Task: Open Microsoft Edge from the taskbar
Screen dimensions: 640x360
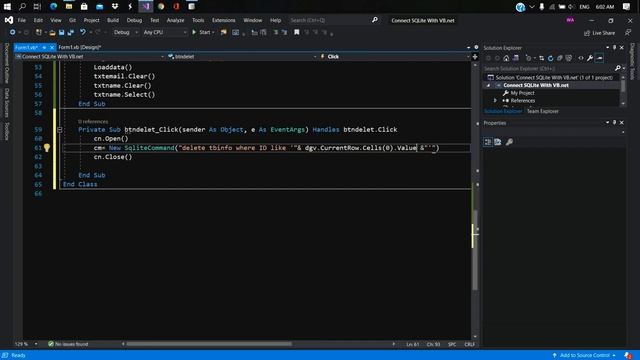Action: click(53, 7)
